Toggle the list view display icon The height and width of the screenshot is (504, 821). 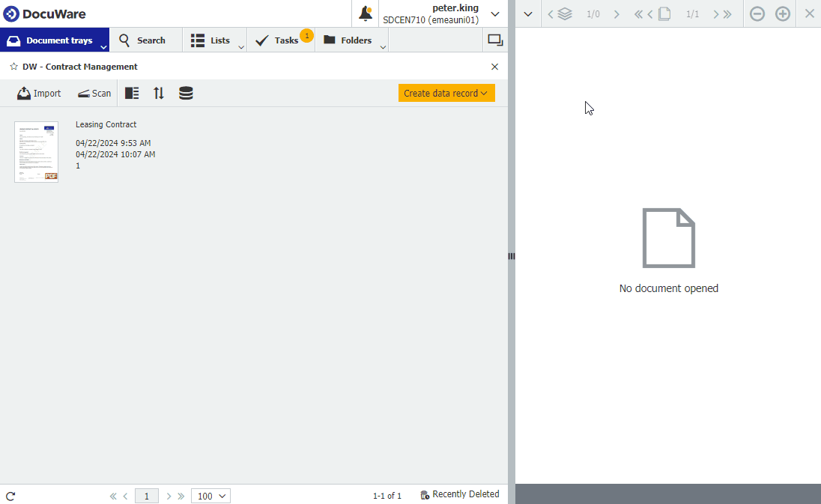tap(132, 93)
